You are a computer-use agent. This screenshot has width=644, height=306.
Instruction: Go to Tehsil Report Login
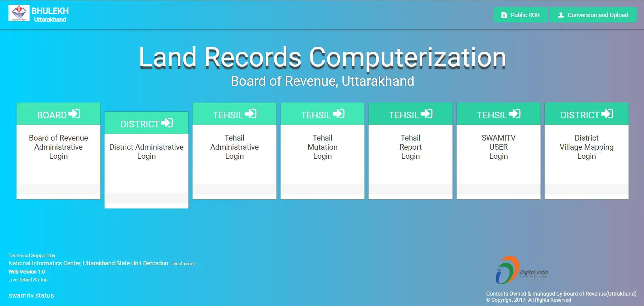click(411, 147)
